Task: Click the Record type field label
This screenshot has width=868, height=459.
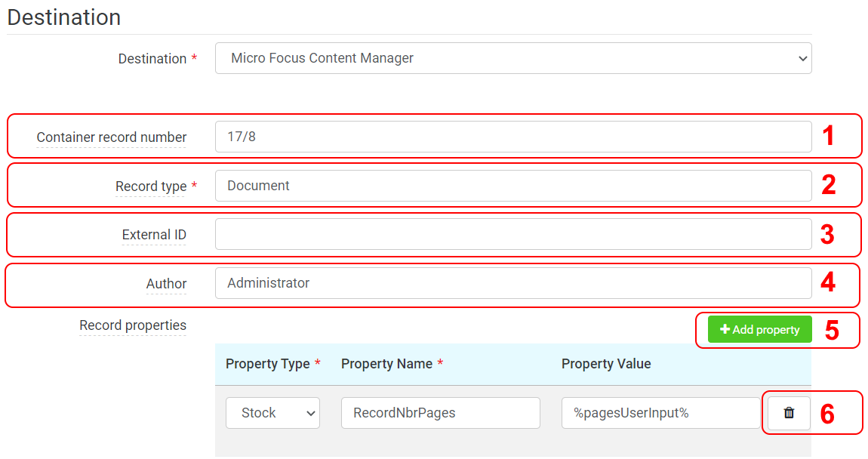Action: pos(151,186)
